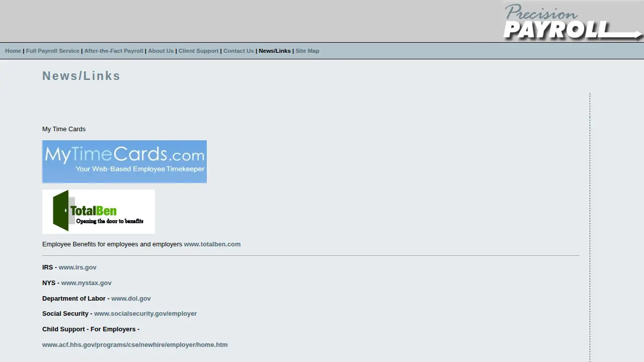Screen dimensions: 644x362
Task: Open the socialsecurity.gov/employer link
Action: tap(145, 314)
